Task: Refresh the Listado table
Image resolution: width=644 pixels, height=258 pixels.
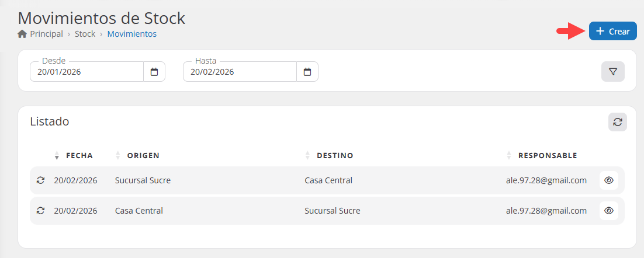Action: (617, 122)
